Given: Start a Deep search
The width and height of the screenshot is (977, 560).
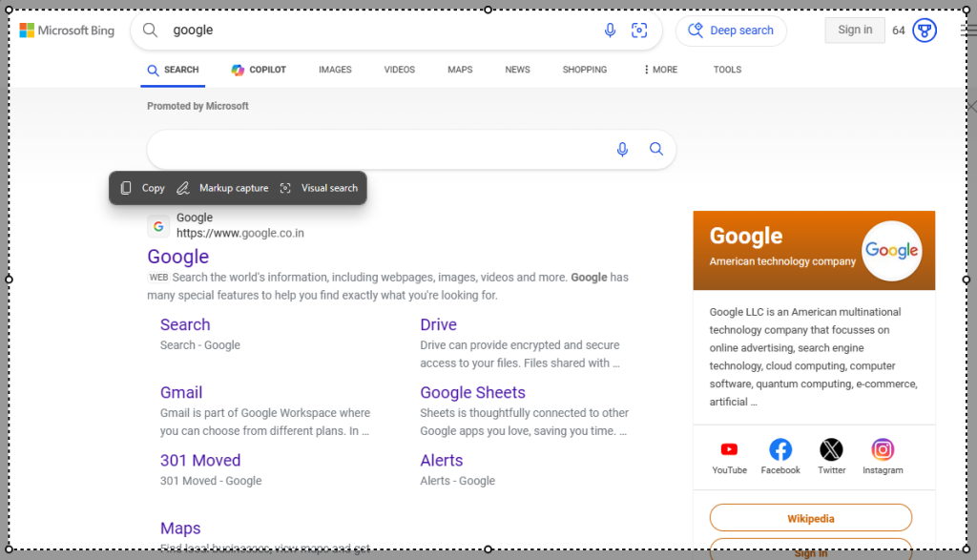Looking at the screenshot, I should point(731,31).
